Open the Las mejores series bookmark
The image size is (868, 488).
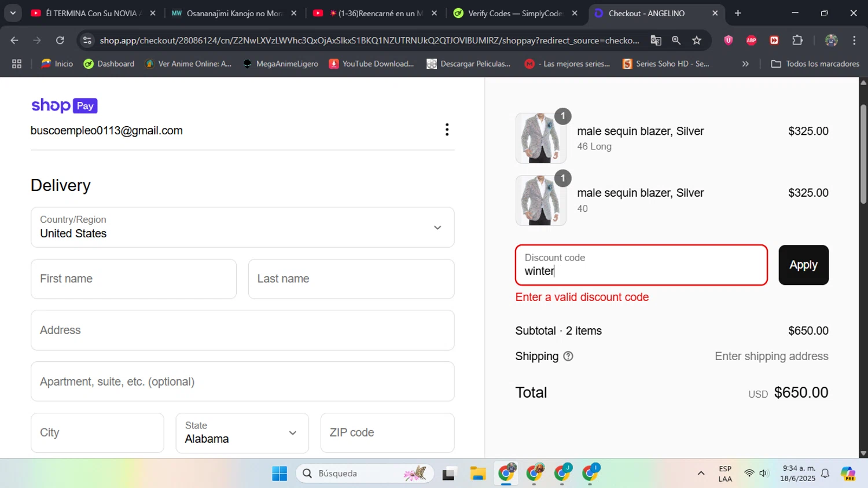(567, 64)
